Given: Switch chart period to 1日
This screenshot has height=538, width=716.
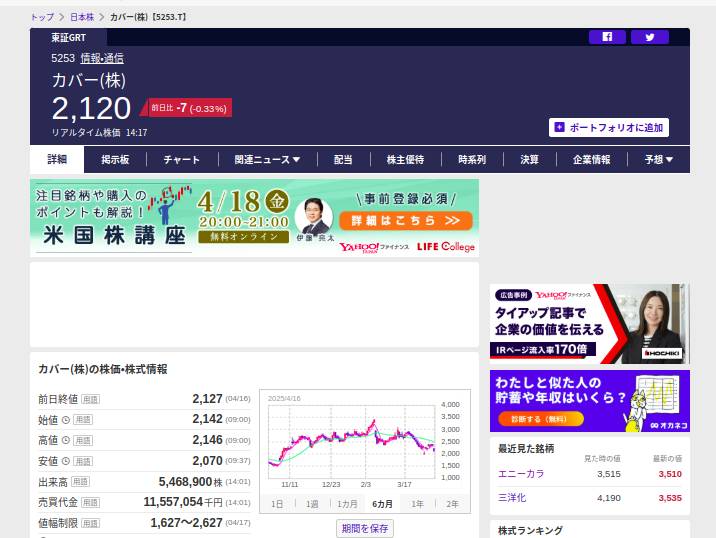Looking at the screenshot, I should click(x=277, y=504).
